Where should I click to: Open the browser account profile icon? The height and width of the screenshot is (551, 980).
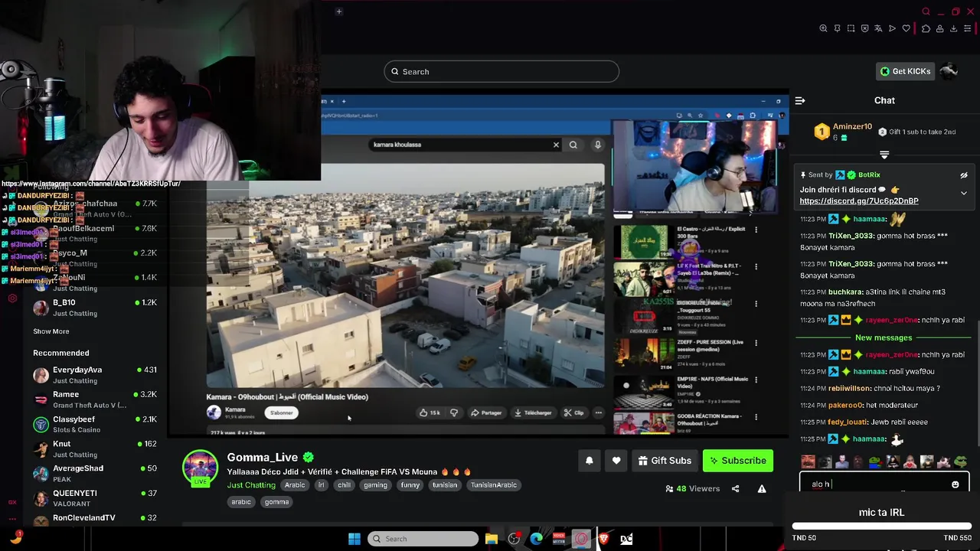click(939, 28)
